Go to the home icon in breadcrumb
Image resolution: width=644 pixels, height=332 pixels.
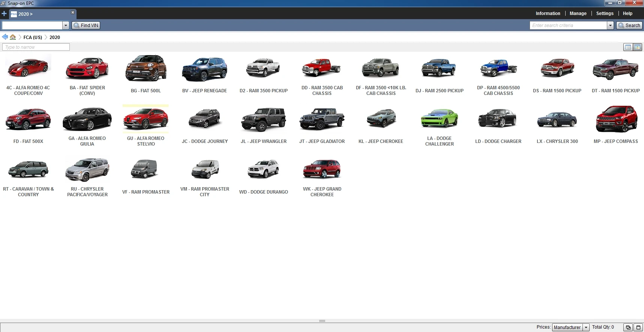(13, 37)
